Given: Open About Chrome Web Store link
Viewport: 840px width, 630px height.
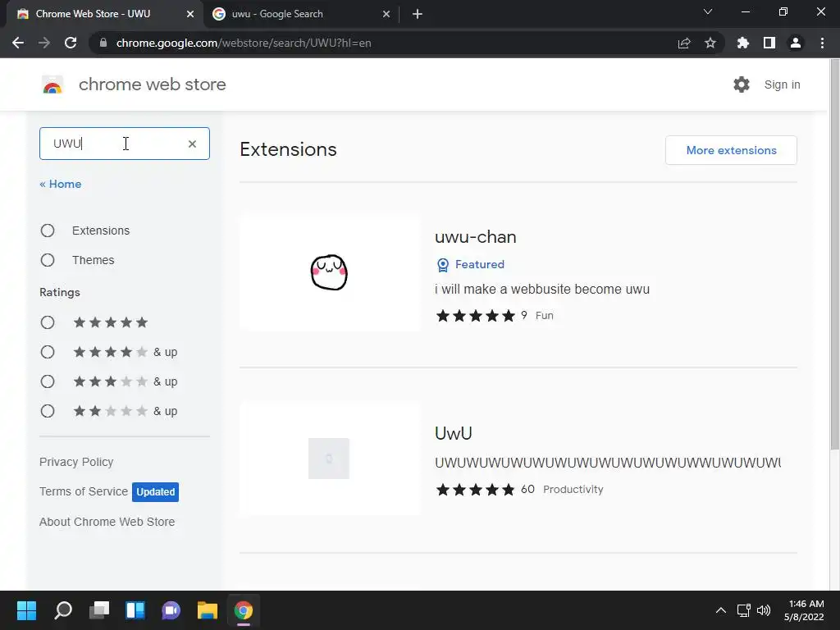Looking at the screenshot, I should tap(107, 522).
